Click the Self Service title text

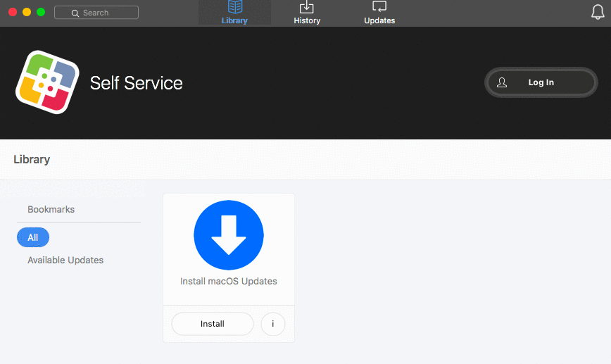137,83
